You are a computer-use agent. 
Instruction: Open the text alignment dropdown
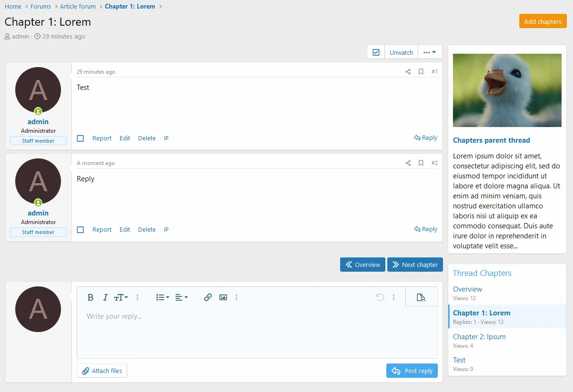tap(181, 297)
